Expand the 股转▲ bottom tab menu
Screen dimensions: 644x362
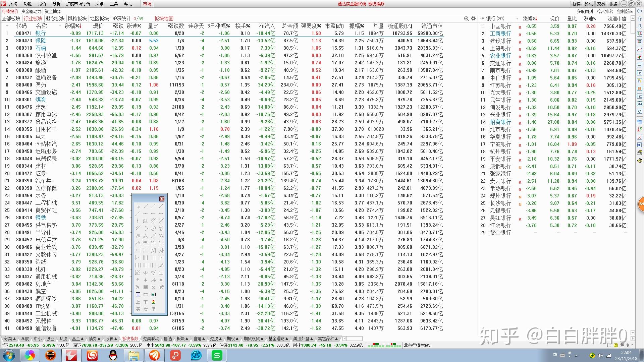[112, 339]
